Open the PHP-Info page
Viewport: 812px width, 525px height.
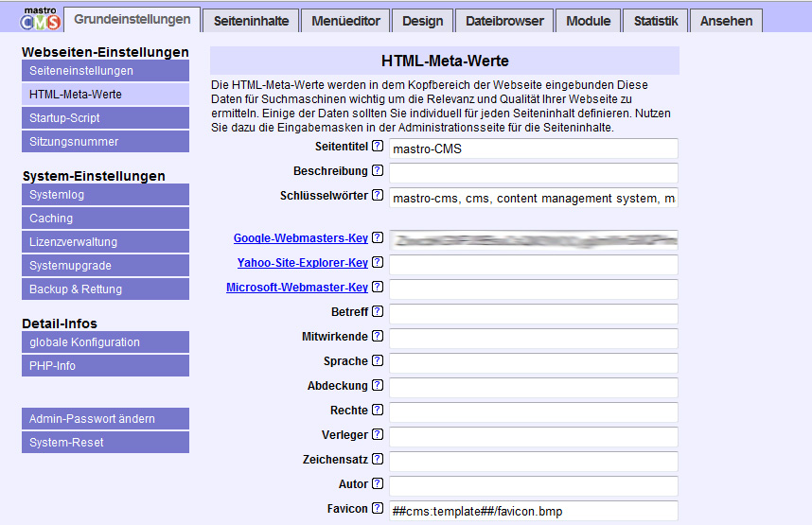[x=105, y=365]
